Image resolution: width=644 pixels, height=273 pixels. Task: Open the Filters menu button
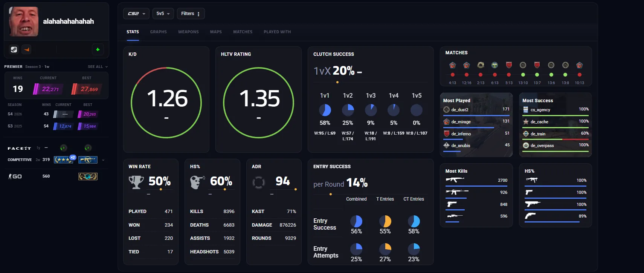click(x=191, y=14)
